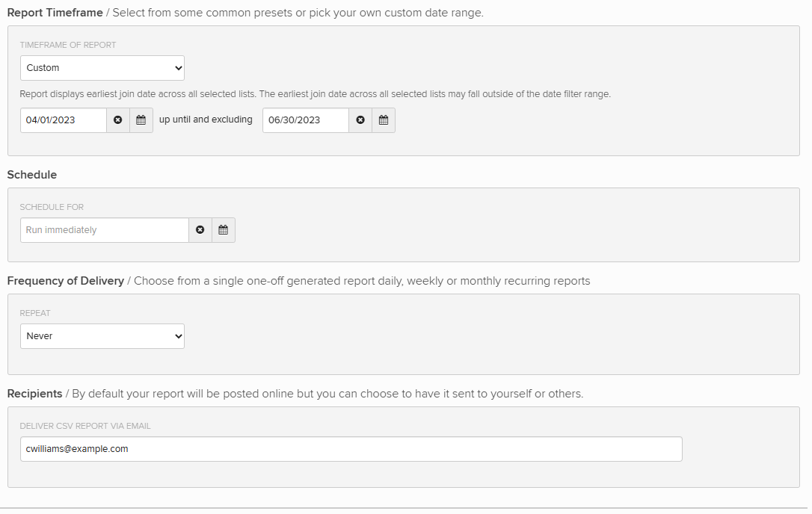Image resolution: width=812 pixels, height=514 pixels.
Task: Click inside the start date text field
Action: pos(63,120)
